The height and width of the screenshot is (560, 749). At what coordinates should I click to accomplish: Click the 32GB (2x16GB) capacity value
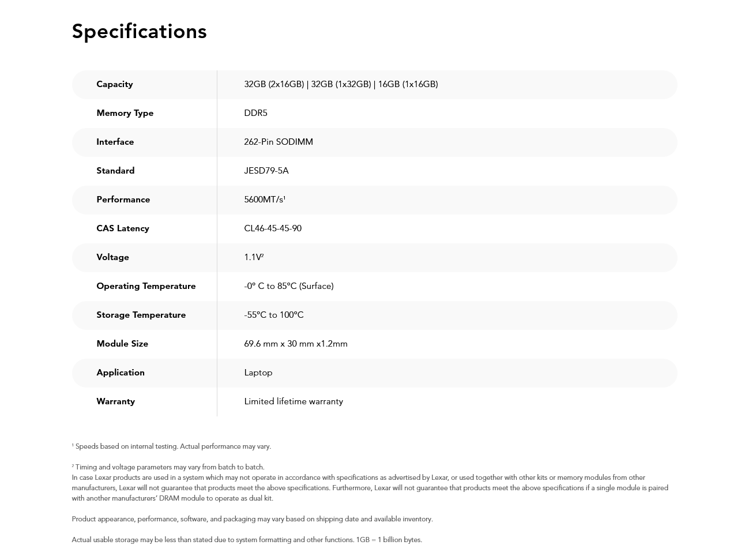click(x=274, y=84)
